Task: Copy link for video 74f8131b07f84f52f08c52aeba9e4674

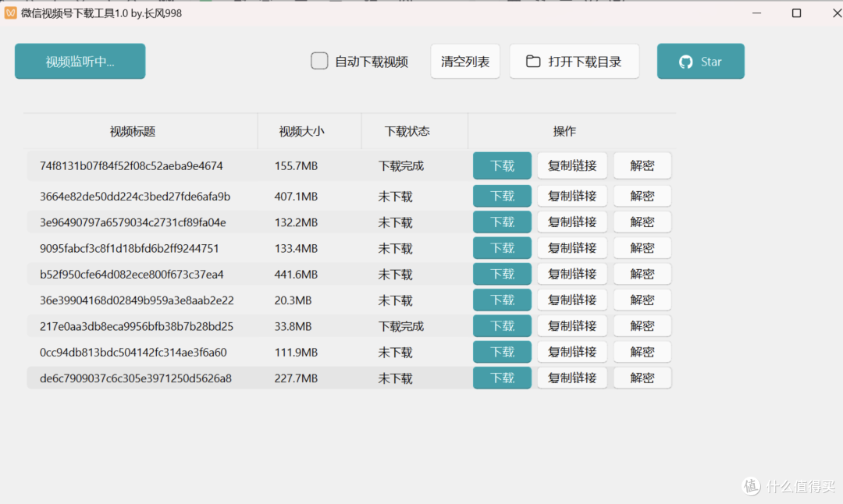Action: click(572, 165)
